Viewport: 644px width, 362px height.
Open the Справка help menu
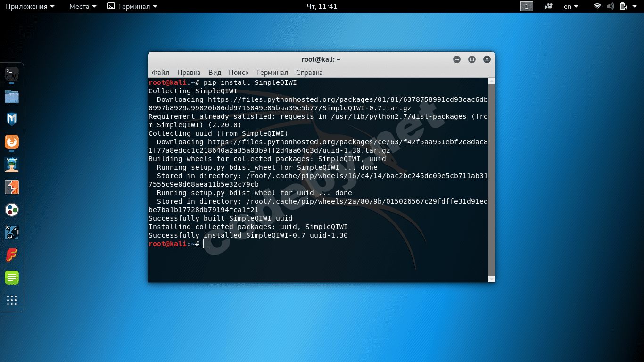(309, 73)
